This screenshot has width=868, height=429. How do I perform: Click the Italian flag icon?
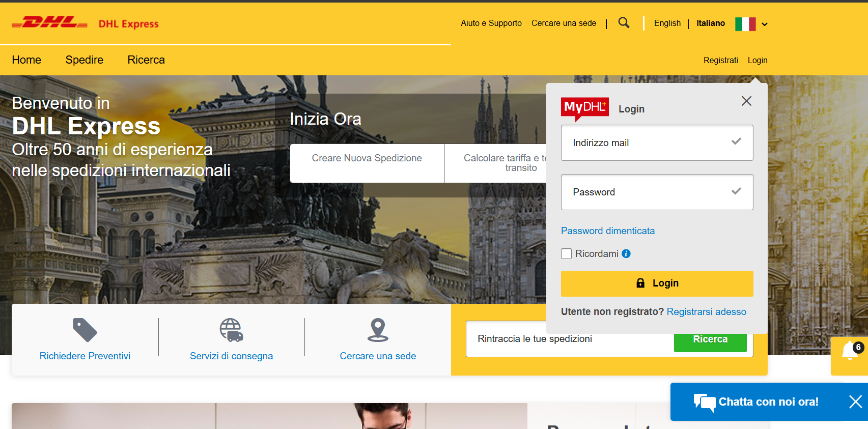point(745,24)
